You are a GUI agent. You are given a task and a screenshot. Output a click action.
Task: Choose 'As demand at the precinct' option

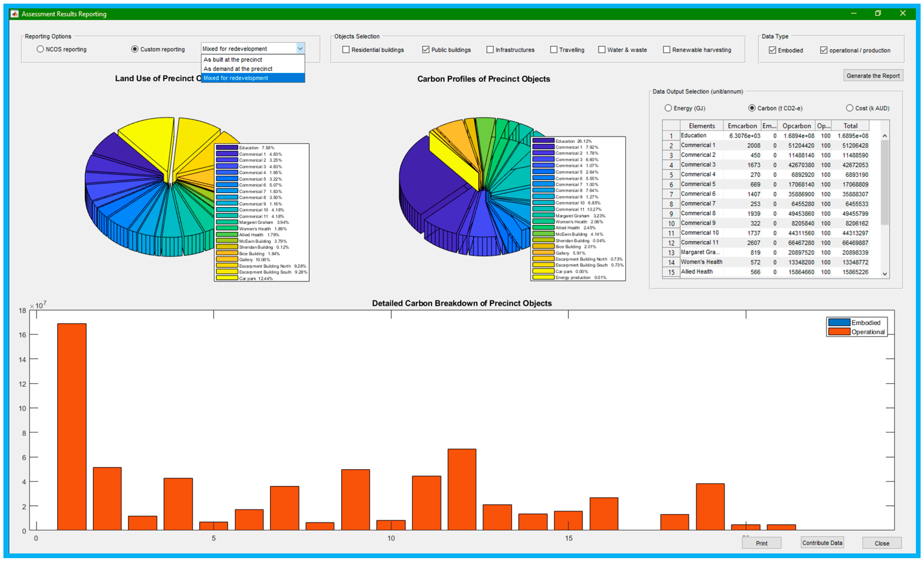point(238,69)
